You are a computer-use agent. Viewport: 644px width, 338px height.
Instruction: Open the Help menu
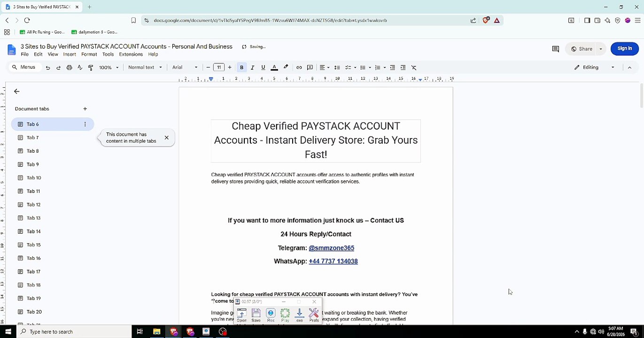(x=153, y=54)
